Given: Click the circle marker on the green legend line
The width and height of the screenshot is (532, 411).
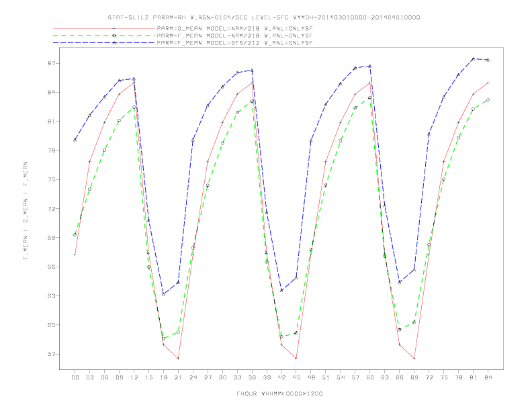Looking at the screenshot, I should (x=114, y=36).
